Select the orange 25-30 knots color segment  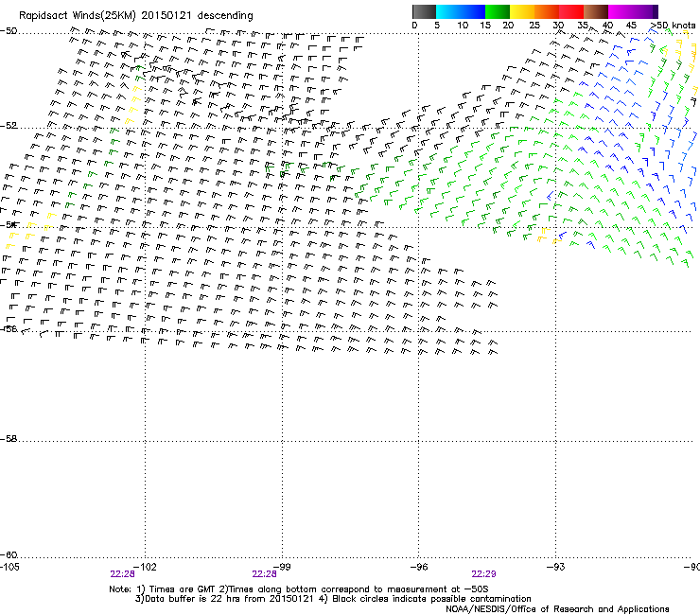point(547,11)
